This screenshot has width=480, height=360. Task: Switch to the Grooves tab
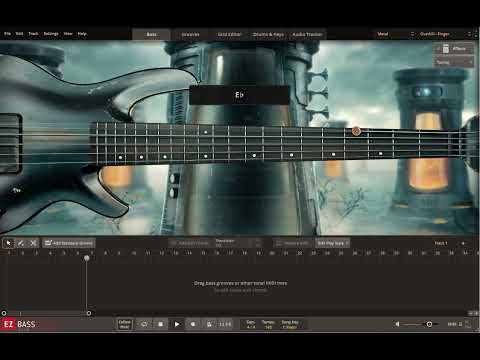pyautogui.click(x=190, y=34)
